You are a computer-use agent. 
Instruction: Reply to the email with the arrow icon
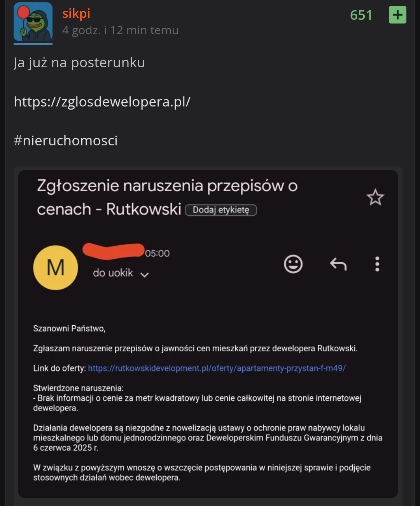coord(338,264)
